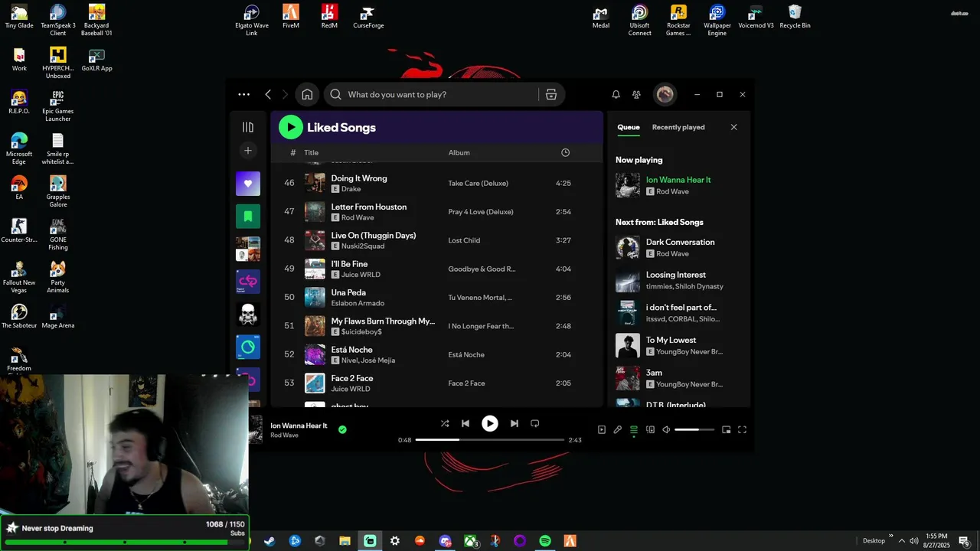The width and height of the screenshot is (980, 551).
Task: Close the Queue panel with the X
Action: pyautogui.click(x=733, y=127)
